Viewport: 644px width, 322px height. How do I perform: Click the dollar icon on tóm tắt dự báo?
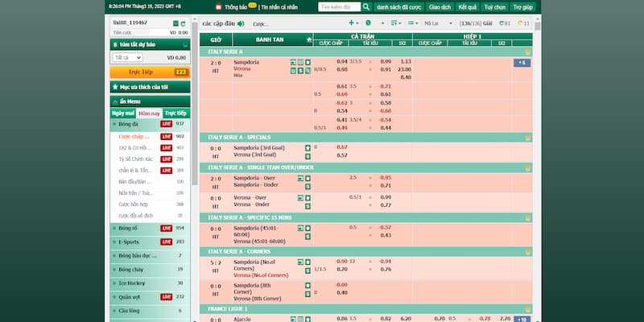[x=115, y=44]
